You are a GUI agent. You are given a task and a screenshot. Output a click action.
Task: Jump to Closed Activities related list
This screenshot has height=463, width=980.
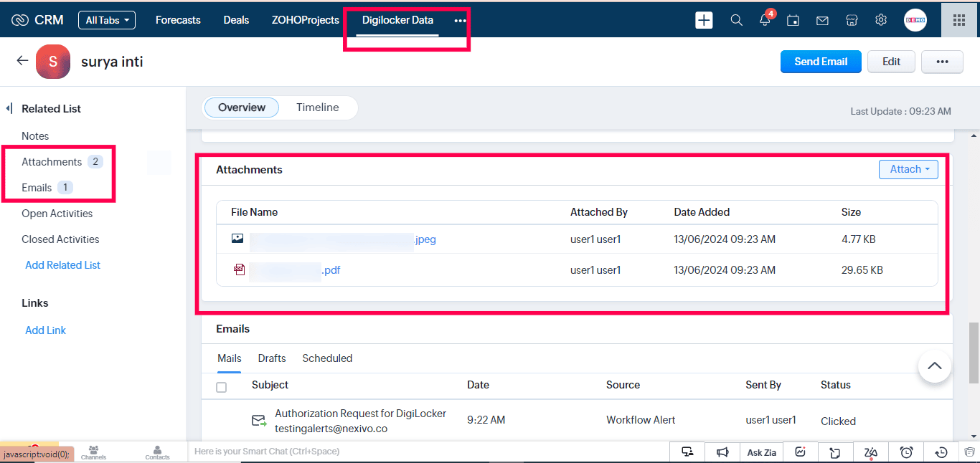tap(60, 239)
